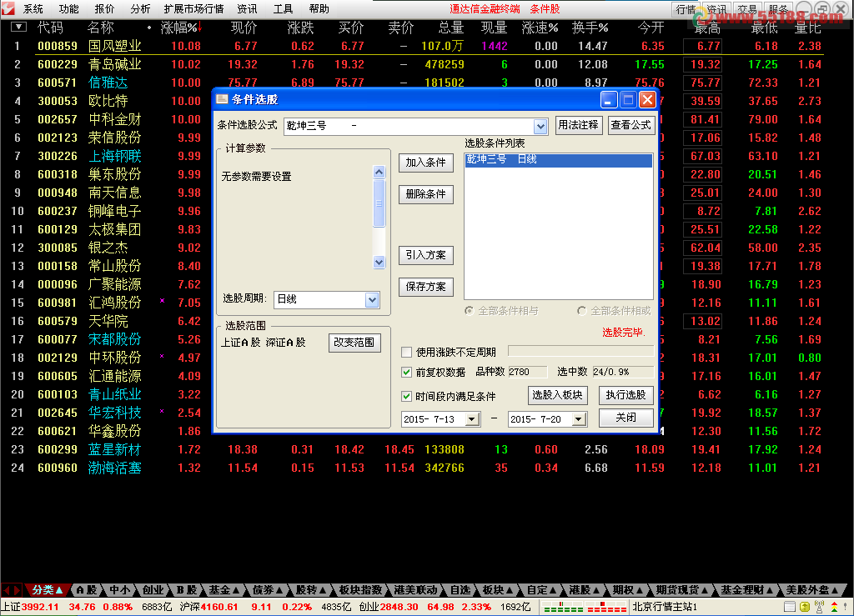Click the 选中数 field showing 24/0.9%
This screenshot has height=616, width=854.
pyautogui.click(x=623, y=373)
